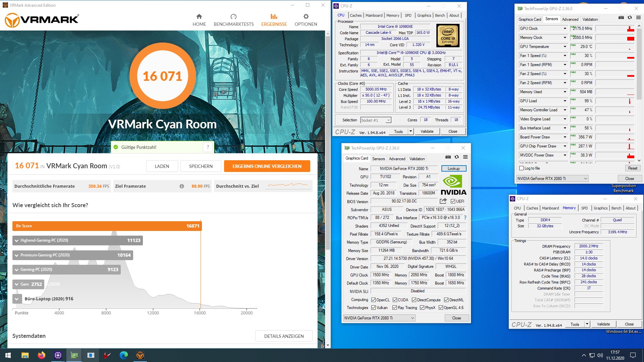Toggle the Vulkan checkbox in GPU-Z

[374, 308]
